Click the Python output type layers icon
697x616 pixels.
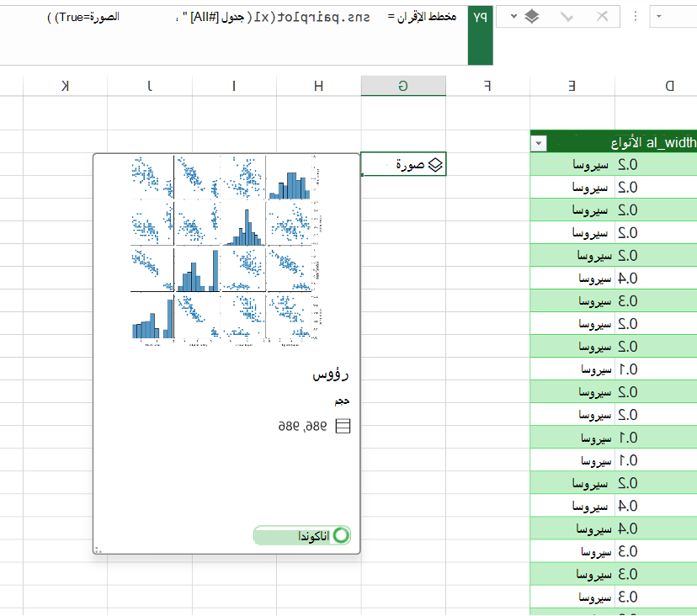point(532,17)
